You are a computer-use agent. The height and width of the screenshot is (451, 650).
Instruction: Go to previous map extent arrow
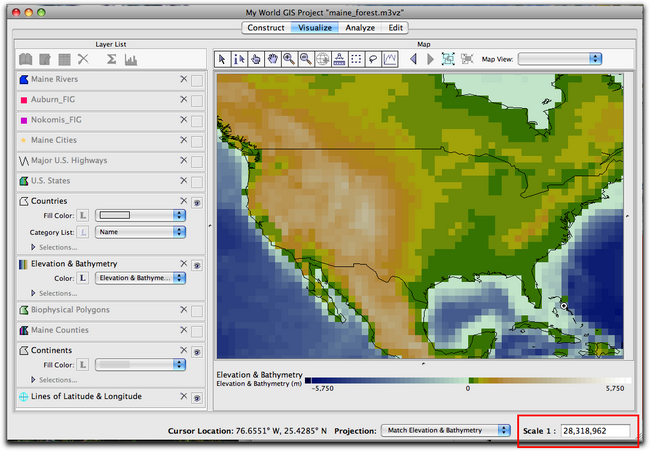tap(415, 59)
